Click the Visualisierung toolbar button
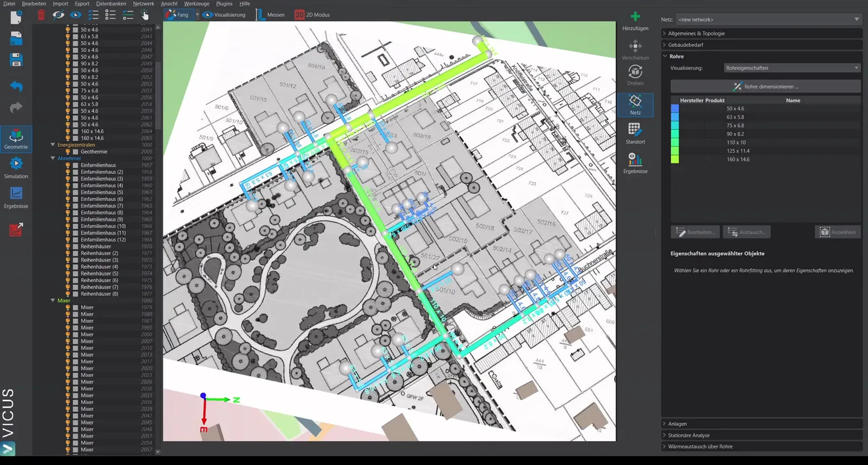868x465 pixels. tap(224, 15)
